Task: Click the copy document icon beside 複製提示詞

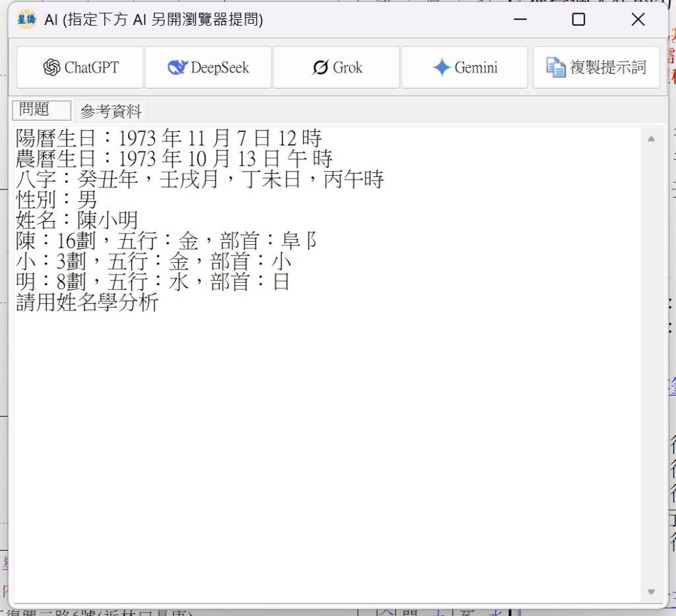Action: [x=556, y=67]
